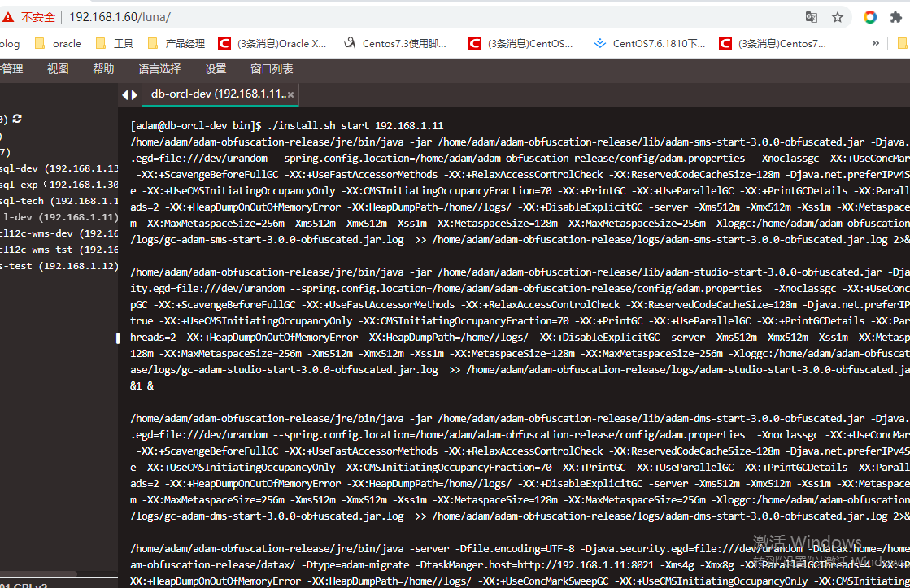This screenshot has height=588, width=910.
Task: Open the colorful circular browser extension
Action: point(869,17)
